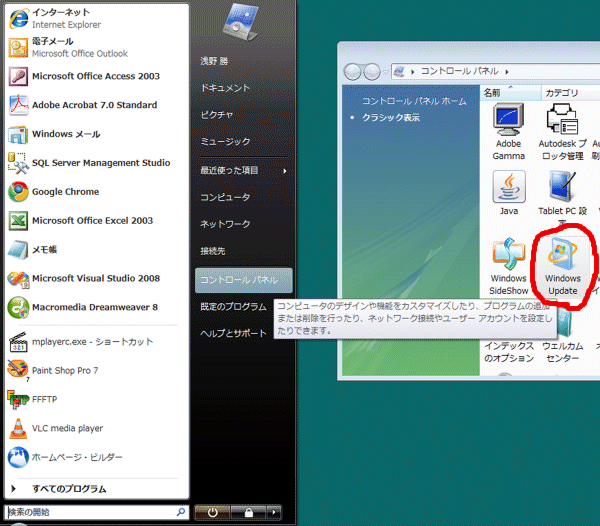Open ウェルカム センター in Control Panel
The height and width of the screenshot is (526, 600).
[562, 351]
